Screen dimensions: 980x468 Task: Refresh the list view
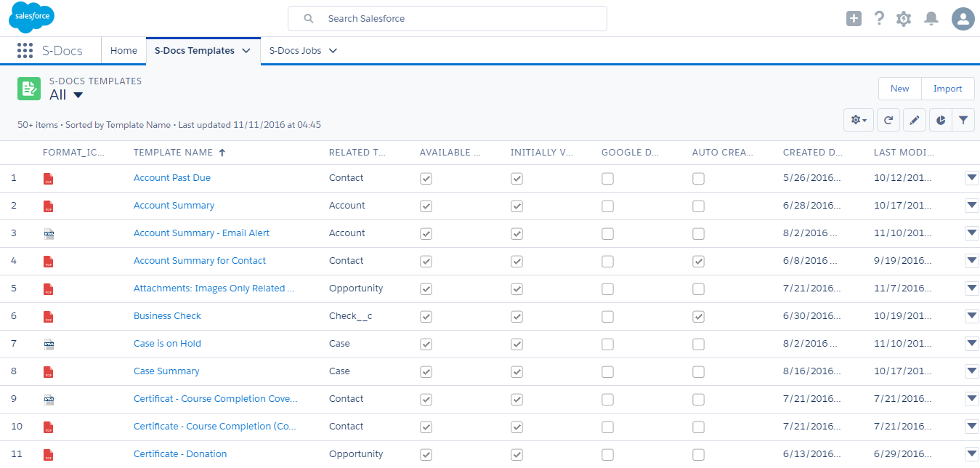(888, 120)
